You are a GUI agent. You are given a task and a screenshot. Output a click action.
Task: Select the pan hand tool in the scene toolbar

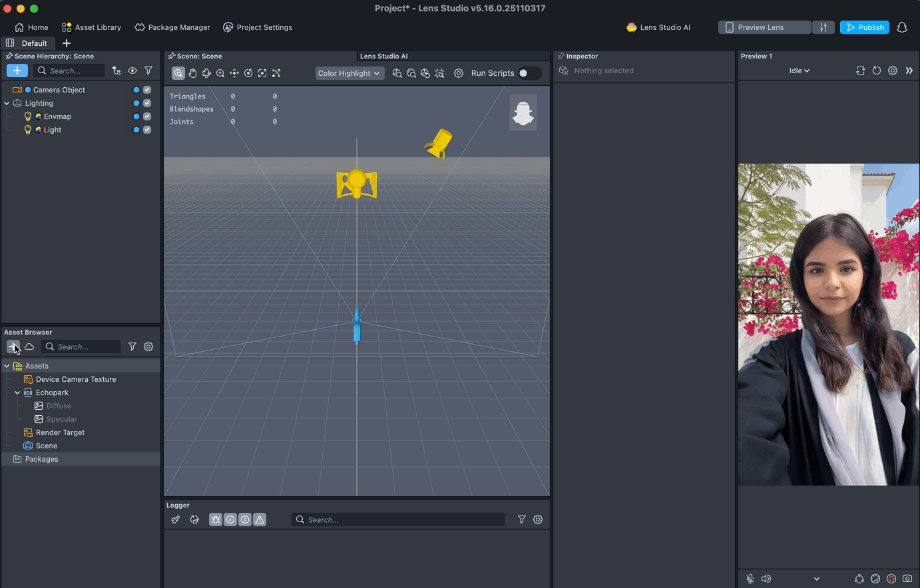192,73
